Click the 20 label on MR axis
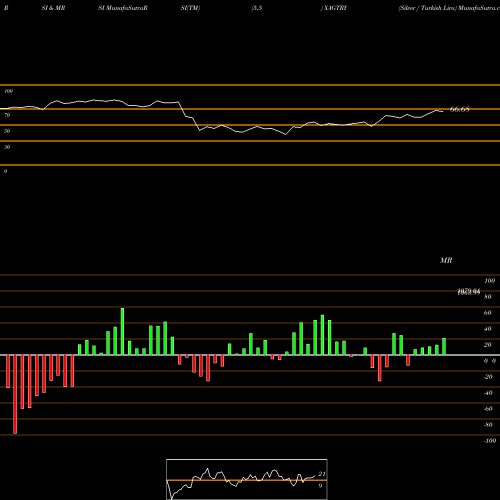 [488, 345]
